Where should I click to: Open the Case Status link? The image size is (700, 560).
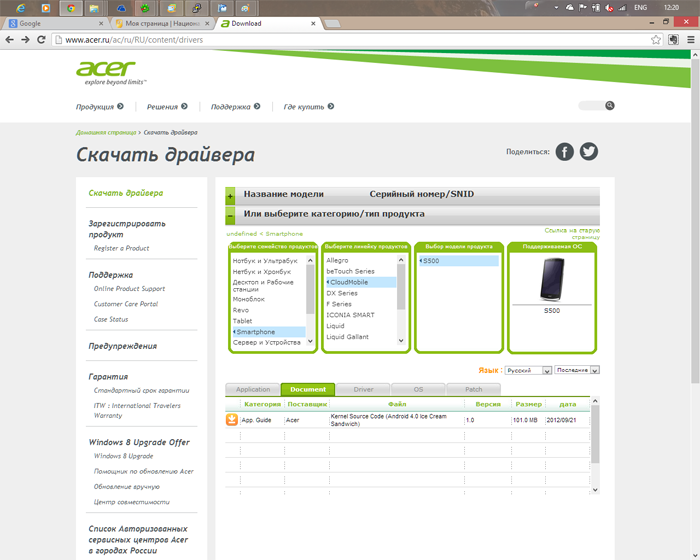pos(111,319)
